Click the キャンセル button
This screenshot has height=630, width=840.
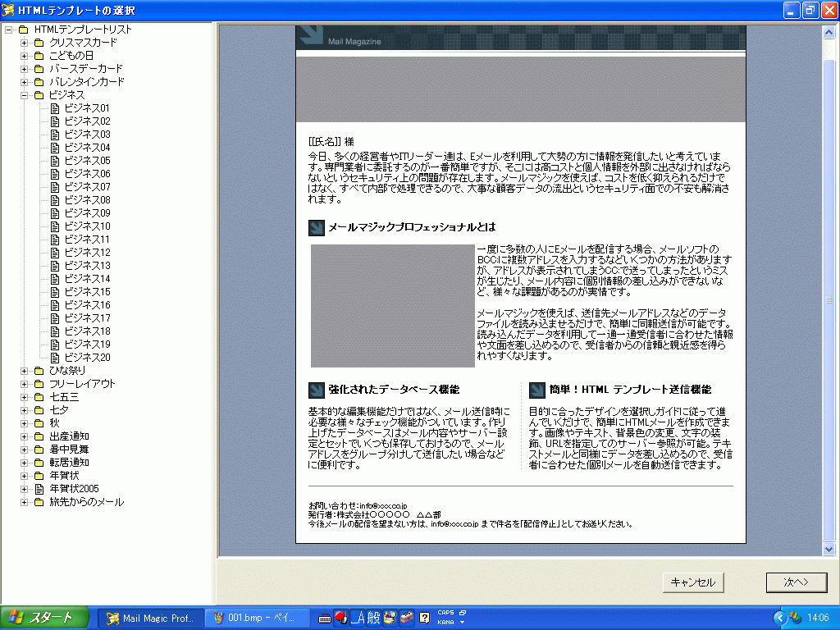pos(692,582)
